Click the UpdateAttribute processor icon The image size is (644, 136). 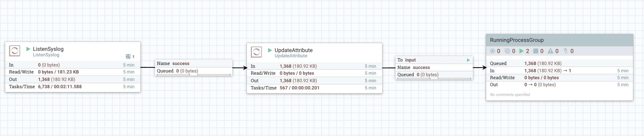[256, 52]
